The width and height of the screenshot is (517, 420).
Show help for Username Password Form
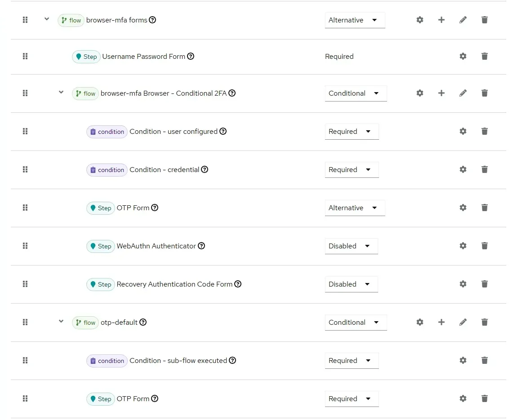191,56
